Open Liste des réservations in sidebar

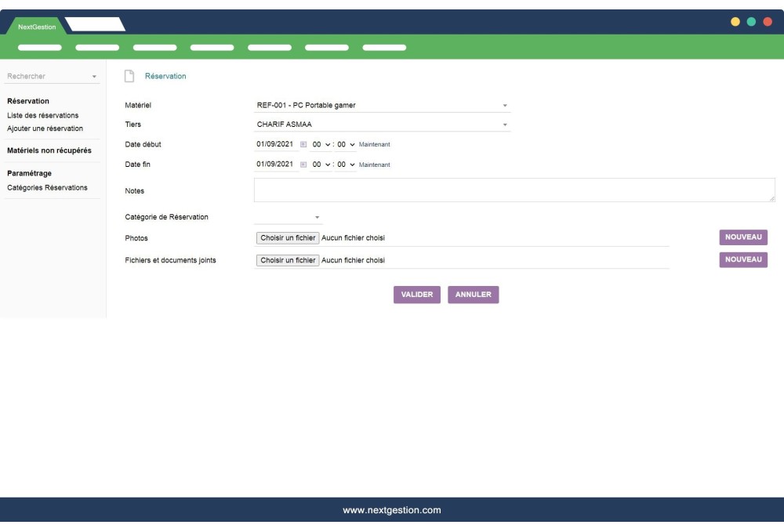(x=42, y=116)
